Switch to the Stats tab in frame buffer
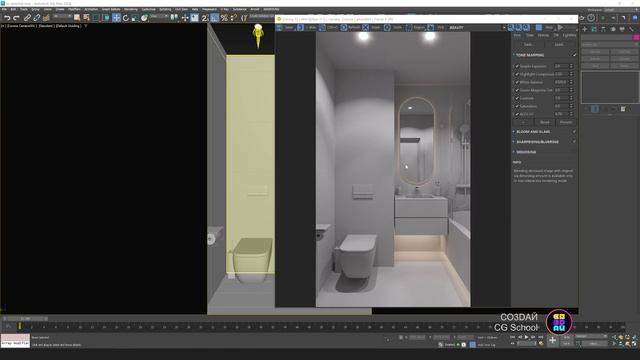 pyautogui.click(x=529, y=36)
